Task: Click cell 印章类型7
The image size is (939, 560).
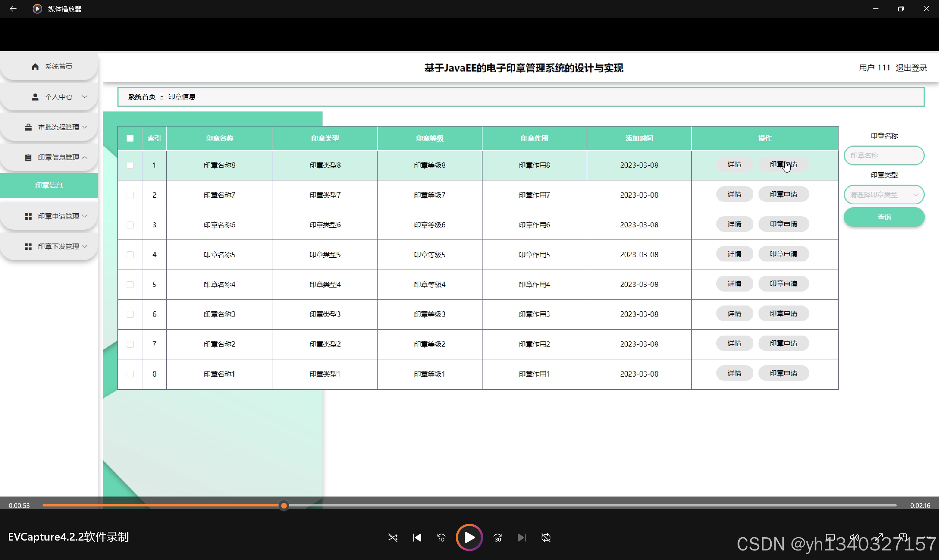Action: [325, 195]
